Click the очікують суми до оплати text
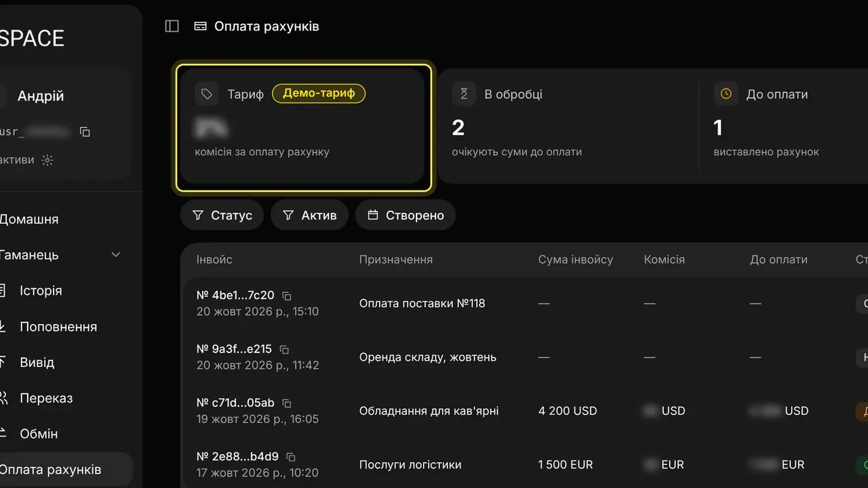 click(517, 152)
